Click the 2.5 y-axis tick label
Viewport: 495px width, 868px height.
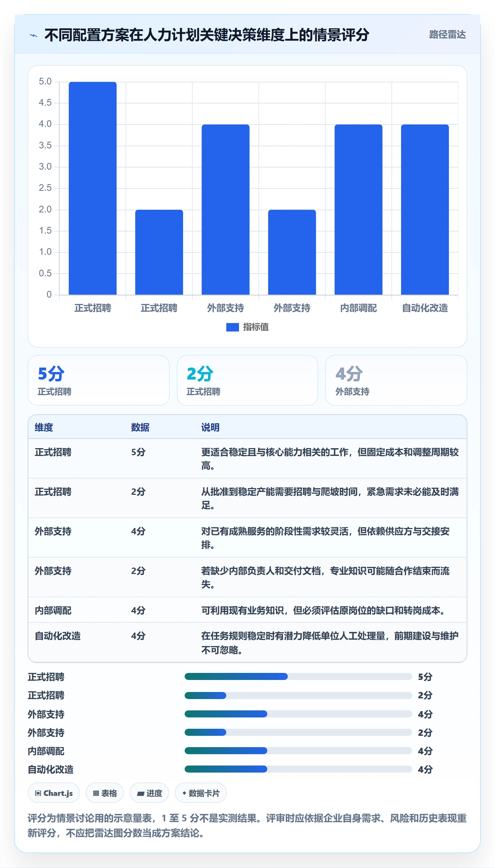click(x=45, y=188)
